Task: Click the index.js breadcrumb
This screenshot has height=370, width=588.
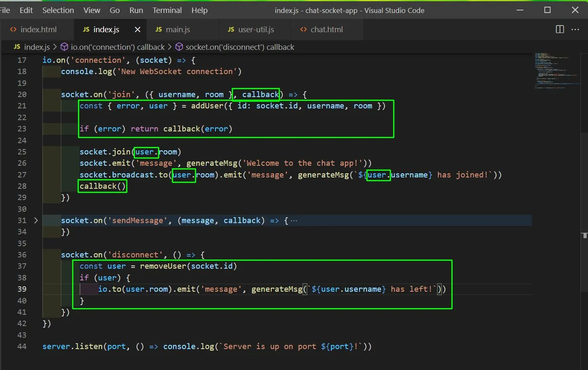Action: (37, 47)
